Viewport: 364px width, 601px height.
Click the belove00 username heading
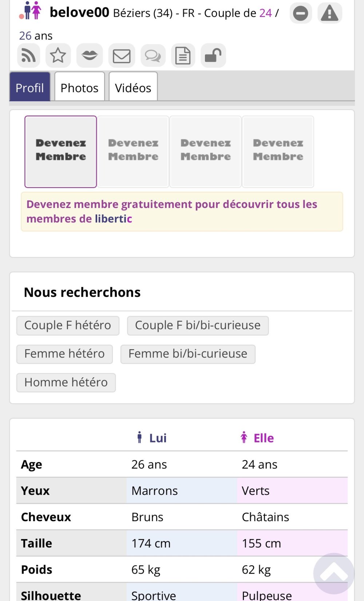79,12
